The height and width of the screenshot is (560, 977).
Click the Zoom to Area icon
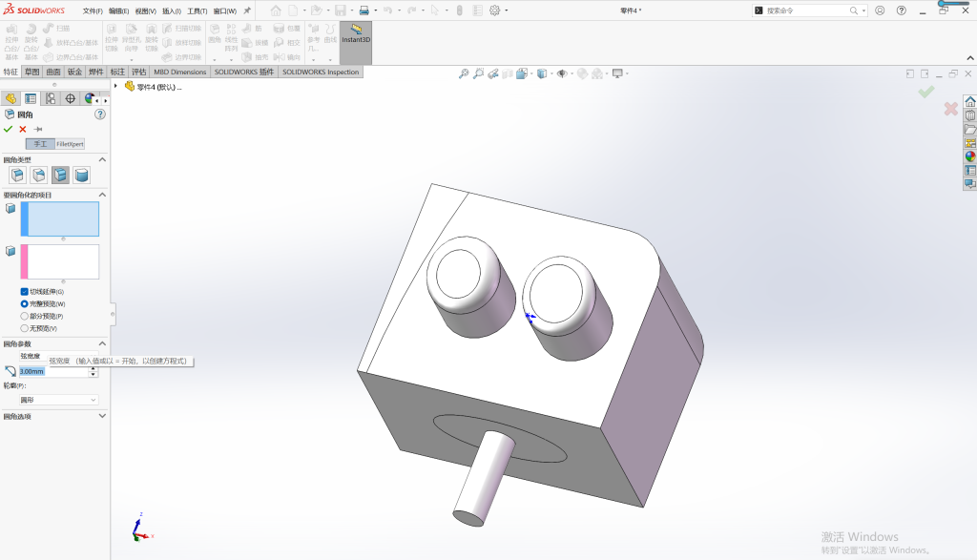click(478, 73)
